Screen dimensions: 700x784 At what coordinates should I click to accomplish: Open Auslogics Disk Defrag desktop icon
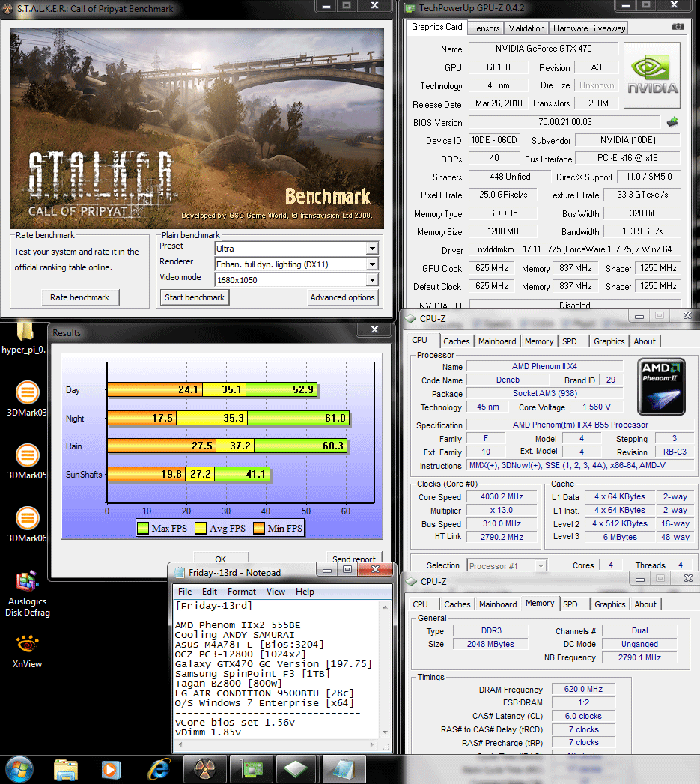28,594
